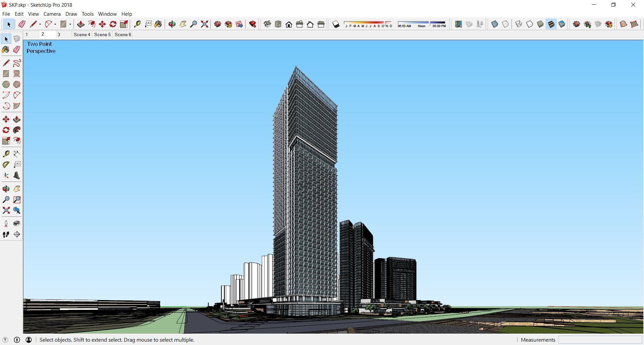This screenshot has height=345, width=644.
Task: Enable Hidden Line style
Action: 530,24
